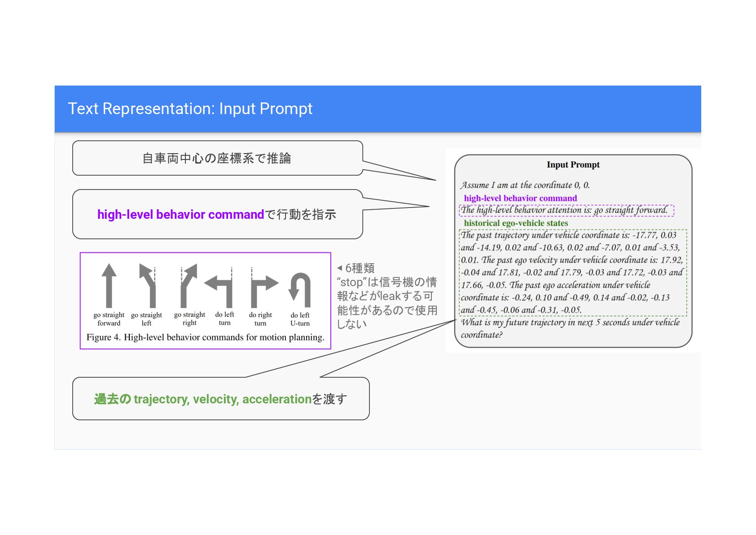Click the 'go straight forward' label
The height and width of the screenshot is (535, 756).
click(109, 319)
